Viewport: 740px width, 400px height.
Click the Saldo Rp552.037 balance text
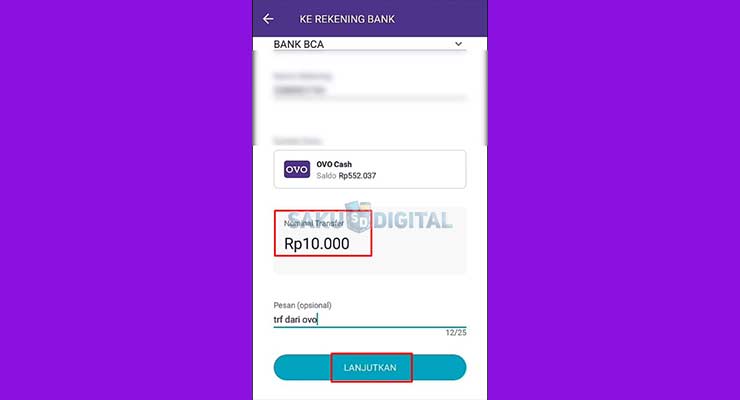click(346, 175)
